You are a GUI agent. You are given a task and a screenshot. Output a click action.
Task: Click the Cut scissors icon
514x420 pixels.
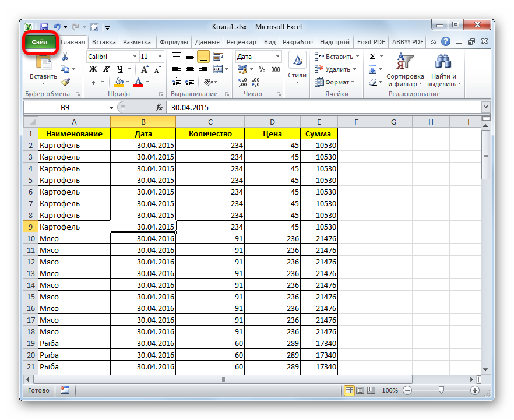click(65, 57)
